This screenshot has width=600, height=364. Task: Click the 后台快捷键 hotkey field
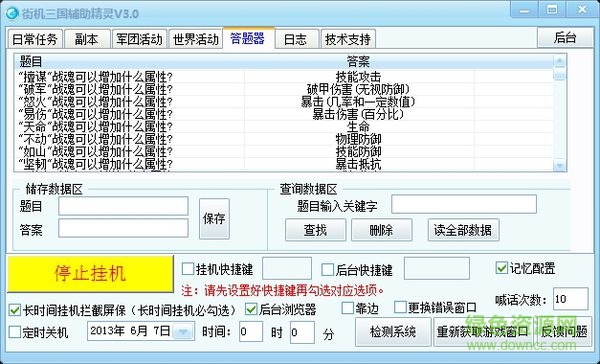click(437, 268)
